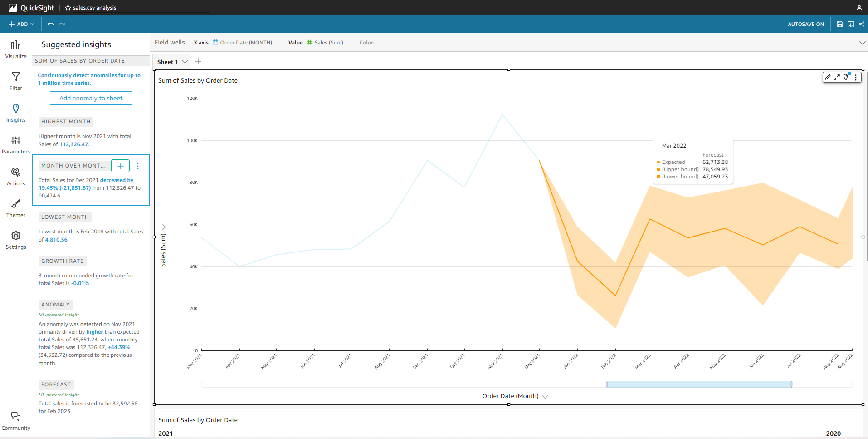Click the QuickSight logo

coord(31,8)
